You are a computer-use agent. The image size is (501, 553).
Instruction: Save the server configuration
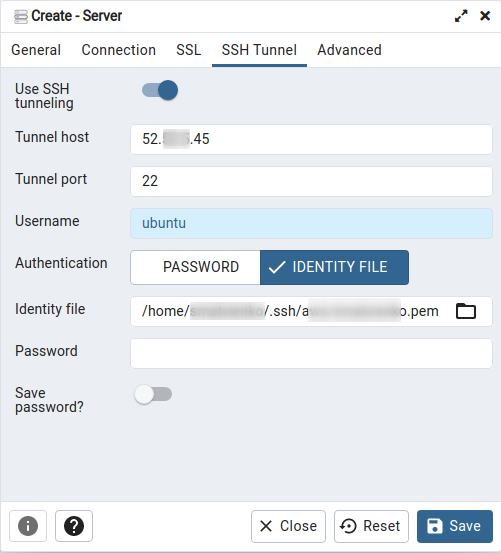click(x=455, y=526)
